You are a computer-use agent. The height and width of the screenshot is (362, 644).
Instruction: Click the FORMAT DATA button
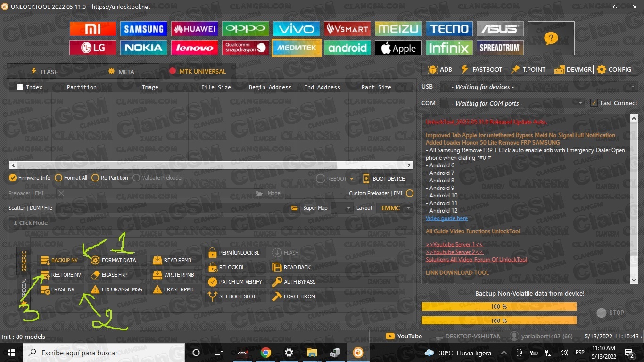click(113, 260)
